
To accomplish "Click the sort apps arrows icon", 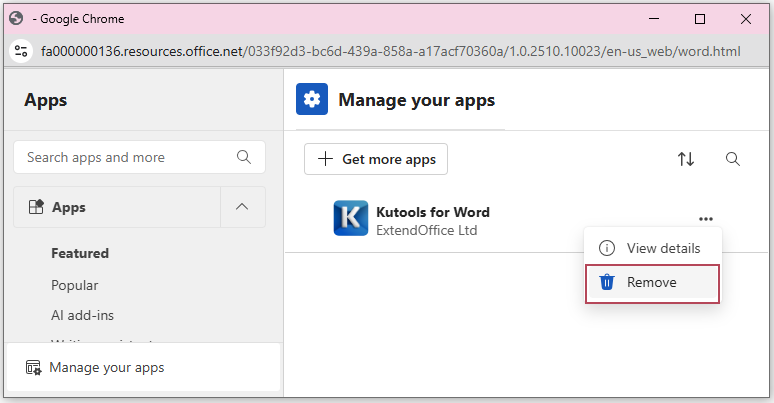I will (x=686, y=159).
